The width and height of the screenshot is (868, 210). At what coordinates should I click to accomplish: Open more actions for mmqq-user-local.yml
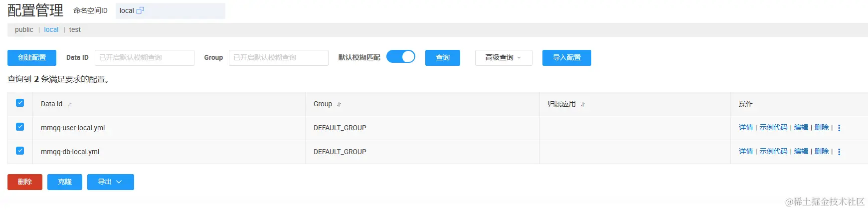[839, 128]
